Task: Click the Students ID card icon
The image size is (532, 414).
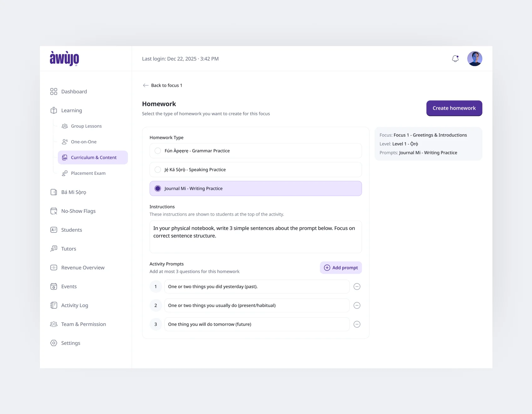Action: pyautogui.click(x=54, y=230)
